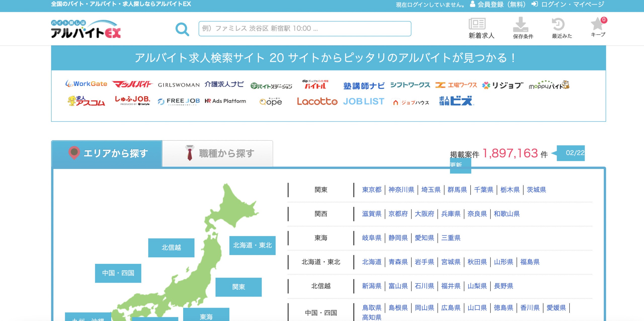Click the JOBLIST partner logo
Viewport: 644px width, 321px height.
tap(364, 101)
